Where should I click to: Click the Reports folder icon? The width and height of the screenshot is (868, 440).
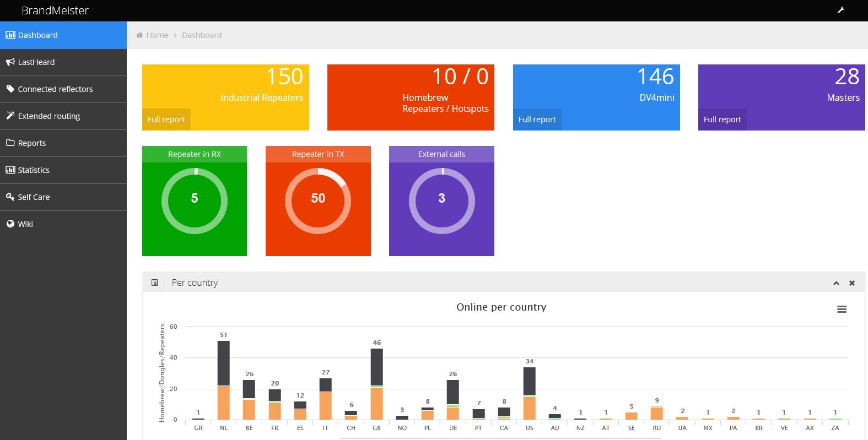(10, 143)
